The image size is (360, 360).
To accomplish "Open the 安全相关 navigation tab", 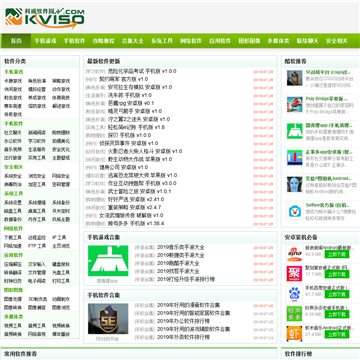I will pos(337,41).
